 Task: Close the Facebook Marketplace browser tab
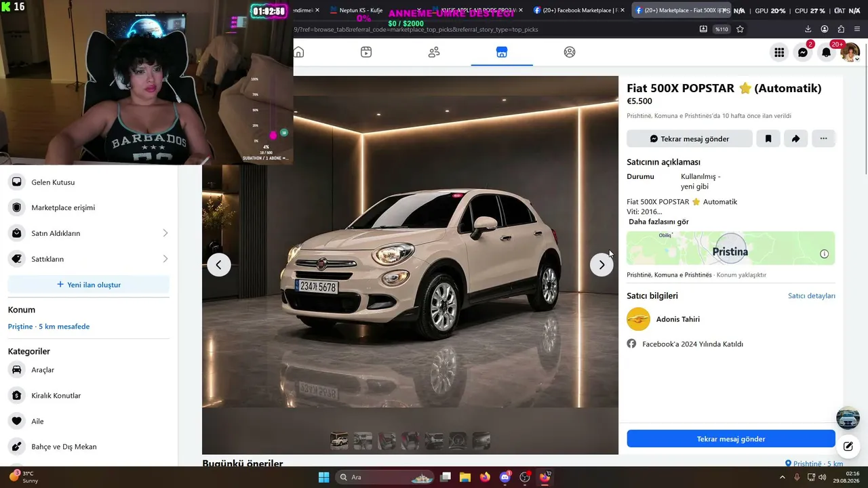[623, 10]
